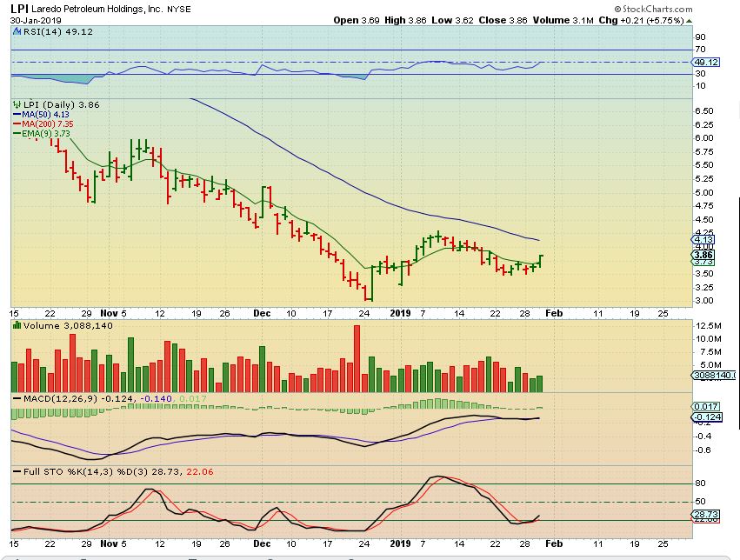
Task: Click the 49.12 RSI value tag
Action: point(706,63)
